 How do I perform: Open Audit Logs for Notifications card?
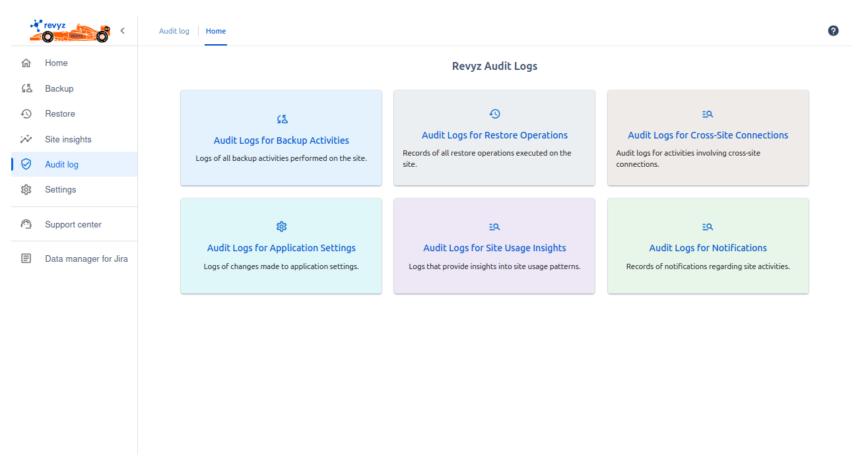click(708, 248)
